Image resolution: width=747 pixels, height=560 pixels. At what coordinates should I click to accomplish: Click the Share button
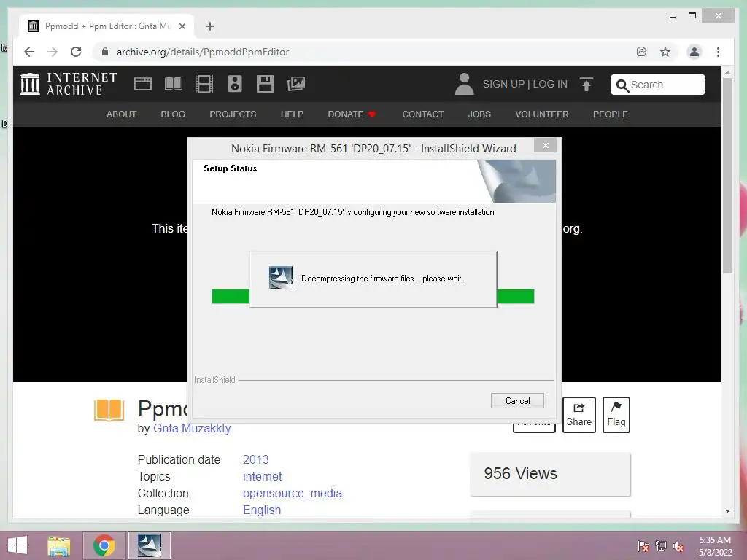pos(578,415)
